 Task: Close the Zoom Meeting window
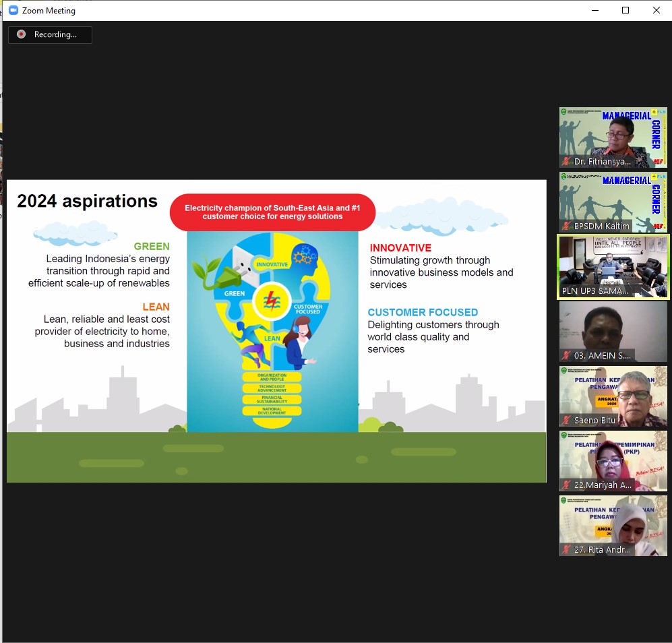[656, 10]
